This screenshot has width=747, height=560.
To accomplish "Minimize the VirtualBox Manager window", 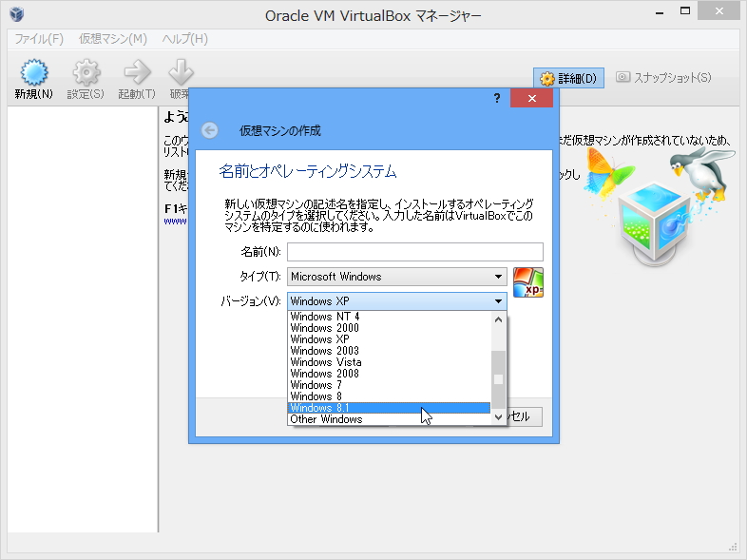I will (x=660, y=13).
